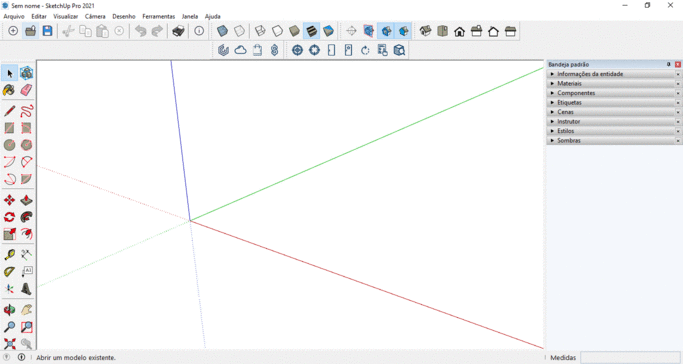Select the Line pencil tool
683x364 pixels.
point(9,111)
